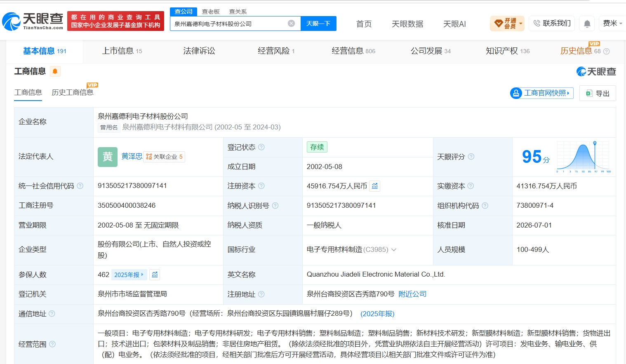The width and height of the screenshot is (626, 364).
Task: Open chart icon next to 注册资本 value
Action: click(374, 186)
